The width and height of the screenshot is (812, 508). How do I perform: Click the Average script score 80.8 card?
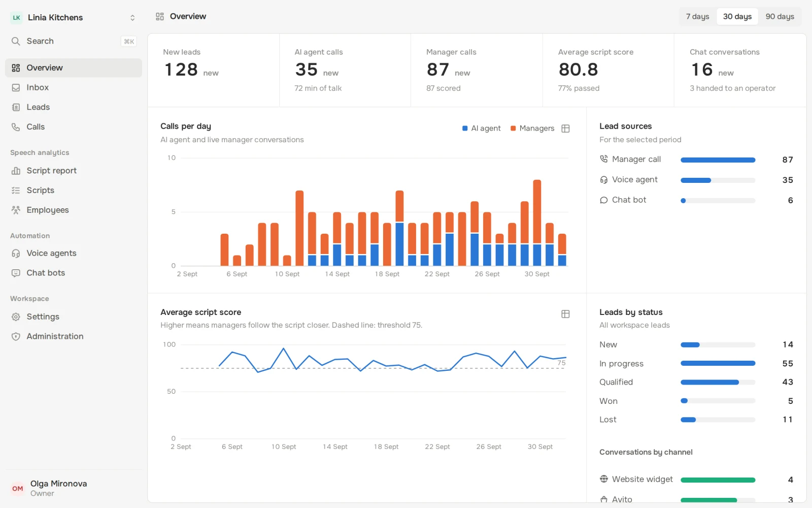pos(608,71)
